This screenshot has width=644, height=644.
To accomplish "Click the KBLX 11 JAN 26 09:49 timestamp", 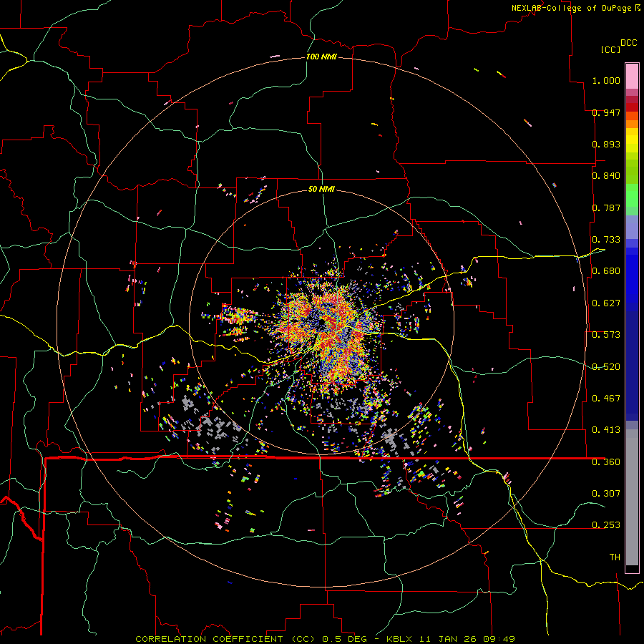I will click(x=451, y=639).
